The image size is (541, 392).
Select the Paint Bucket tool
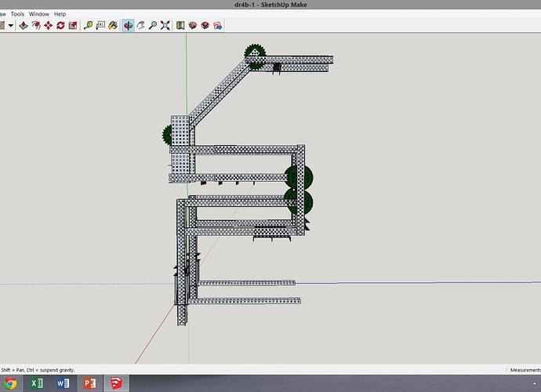113,26
